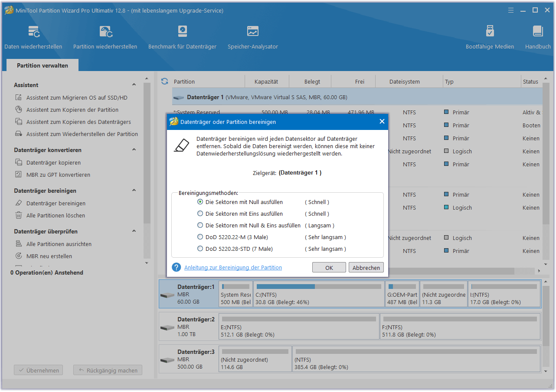The width and height of the screenshot is (556, 392).
Task: Confirm with OK button
Action: click(329, 268)
